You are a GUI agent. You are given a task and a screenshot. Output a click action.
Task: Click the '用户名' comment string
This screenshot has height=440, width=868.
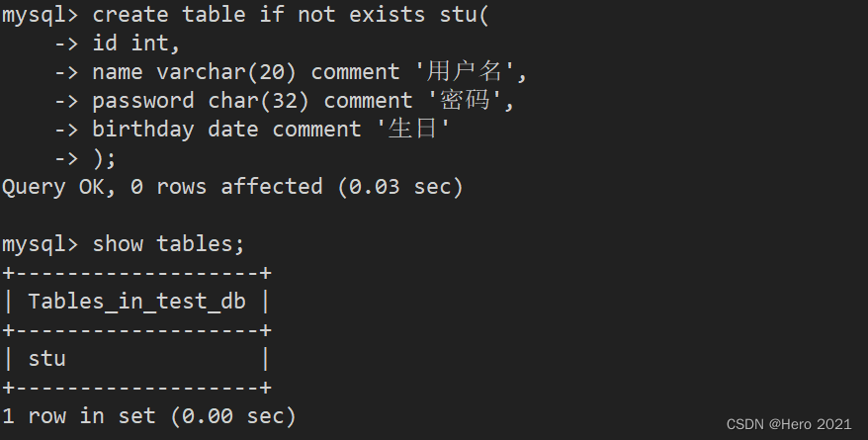(x=465, y=71)
